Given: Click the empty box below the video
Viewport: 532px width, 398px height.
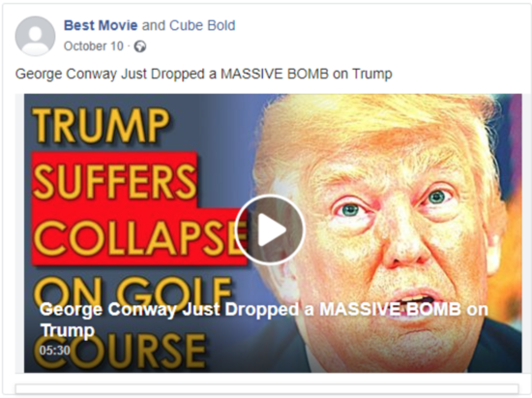Looking at the screenshot, I should [x=267, y=389].
